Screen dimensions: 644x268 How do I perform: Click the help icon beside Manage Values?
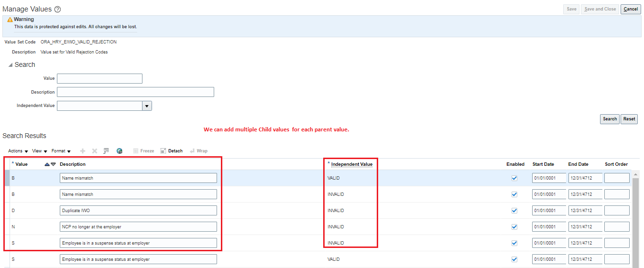tap(58, 10)
